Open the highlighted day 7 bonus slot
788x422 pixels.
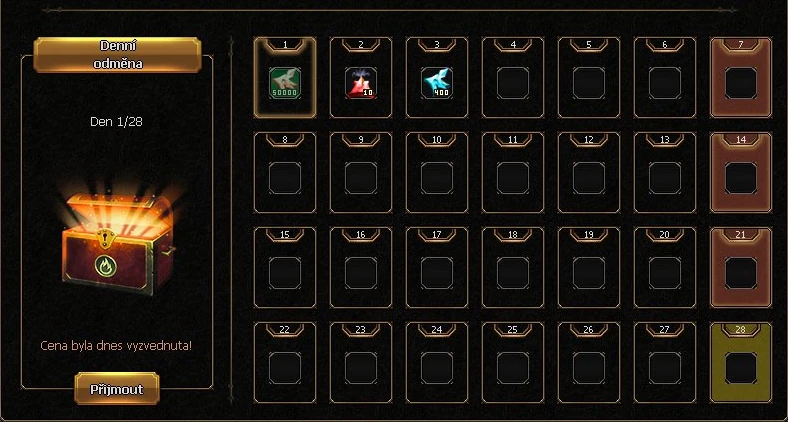(741, 78)
